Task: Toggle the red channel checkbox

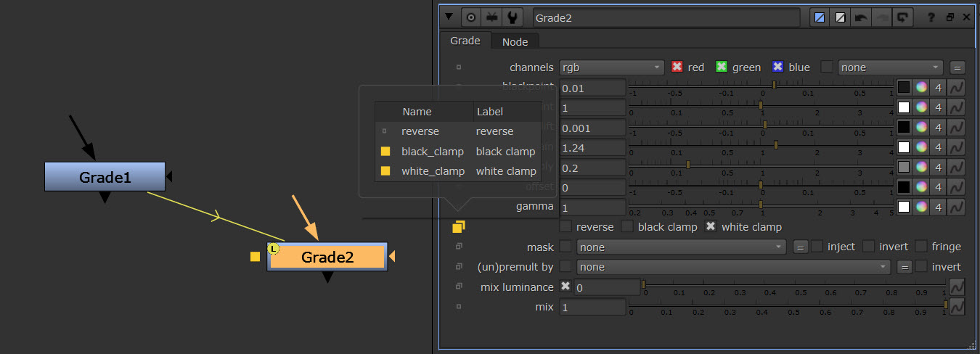Action: point(677,67)
